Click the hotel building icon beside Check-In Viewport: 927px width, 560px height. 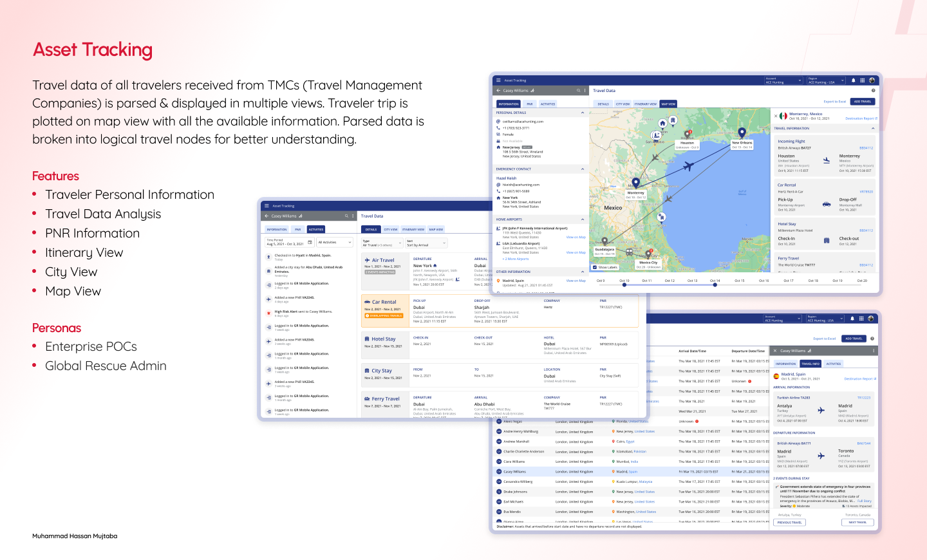[x=827, y=239]
